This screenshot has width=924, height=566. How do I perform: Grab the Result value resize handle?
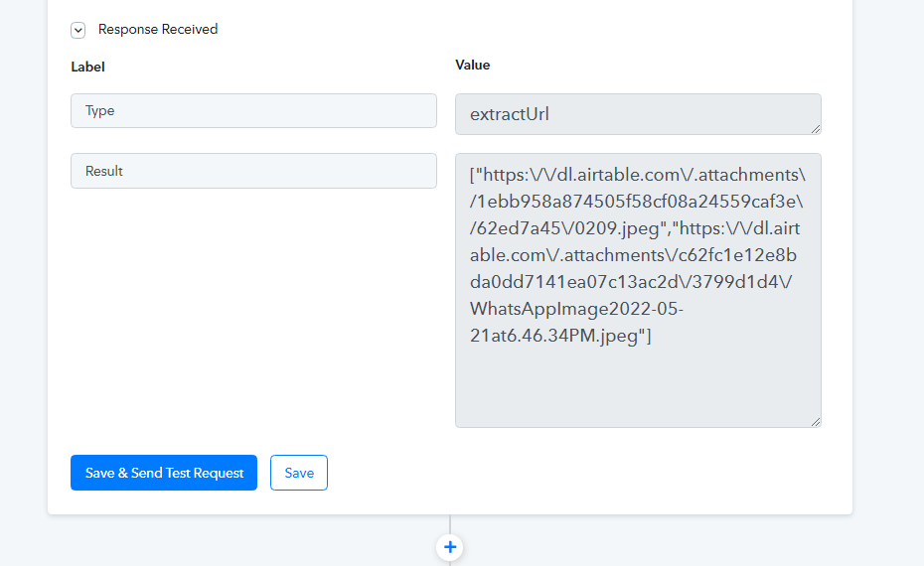[816, 422]
